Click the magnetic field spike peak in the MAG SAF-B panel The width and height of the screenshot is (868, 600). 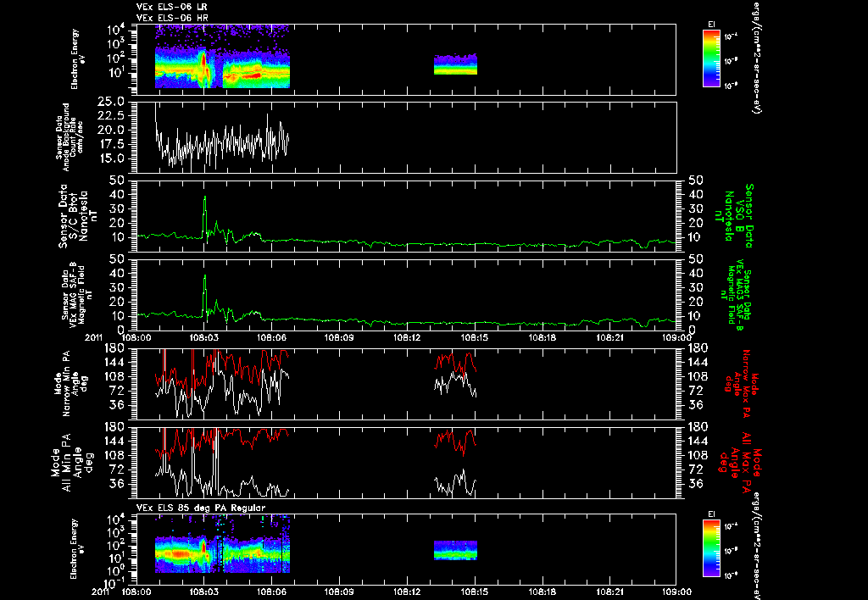coord(205,276)
